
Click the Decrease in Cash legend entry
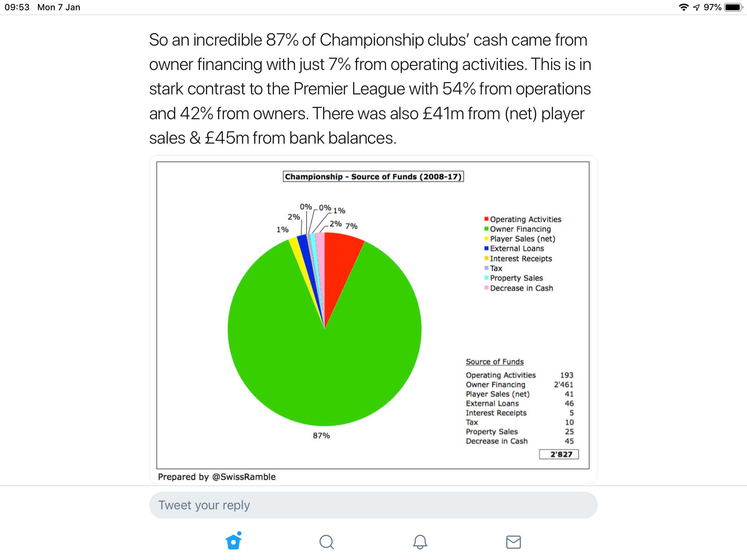pos(519,288)
